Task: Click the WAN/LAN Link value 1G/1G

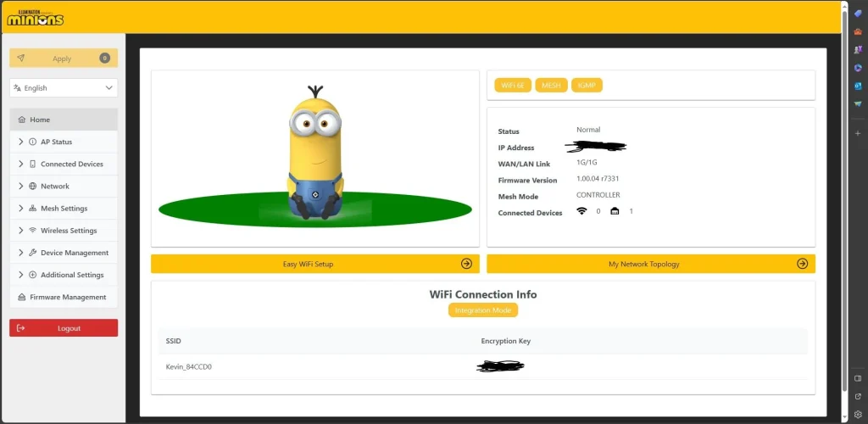Action: coord(587,162)
